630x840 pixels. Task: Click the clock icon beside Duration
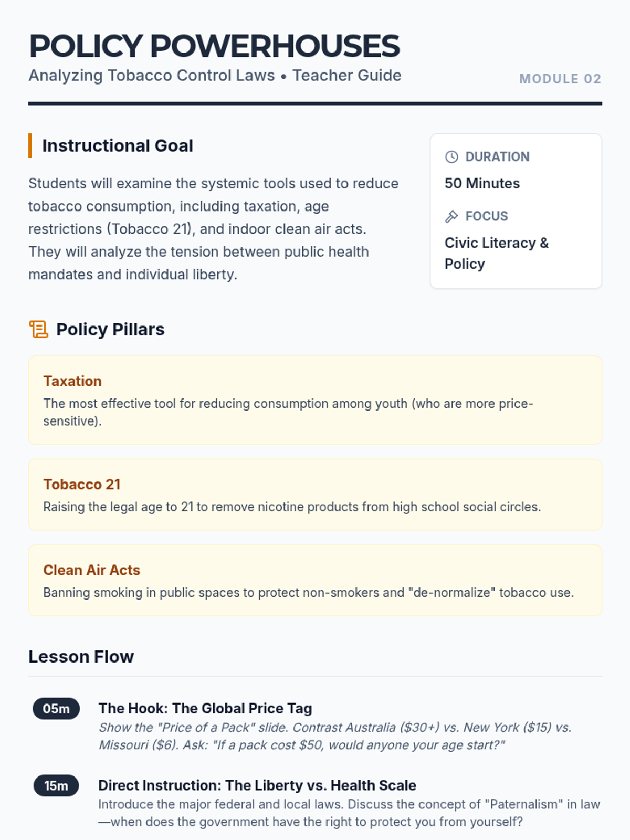[451, 157]
